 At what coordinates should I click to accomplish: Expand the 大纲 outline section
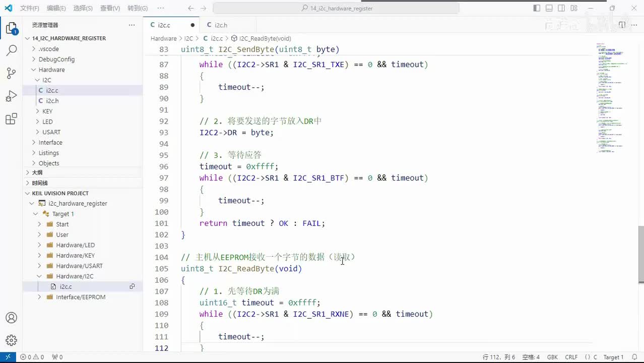37,172
